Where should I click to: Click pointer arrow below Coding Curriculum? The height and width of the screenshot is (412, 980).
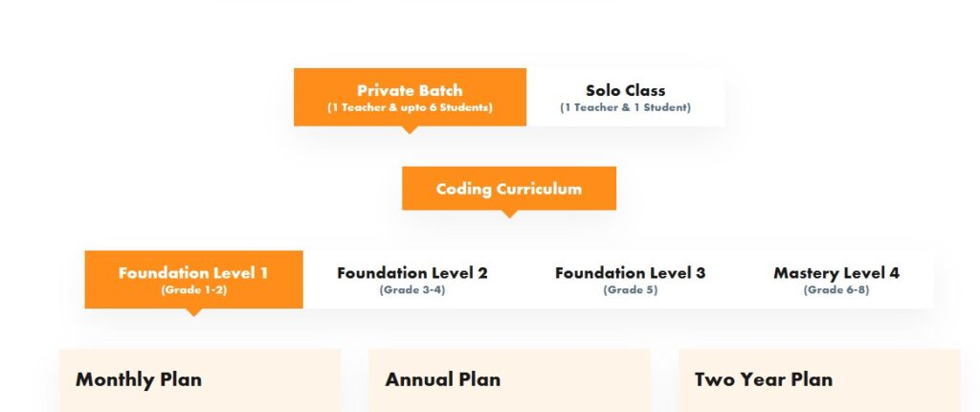pos(509,214)
